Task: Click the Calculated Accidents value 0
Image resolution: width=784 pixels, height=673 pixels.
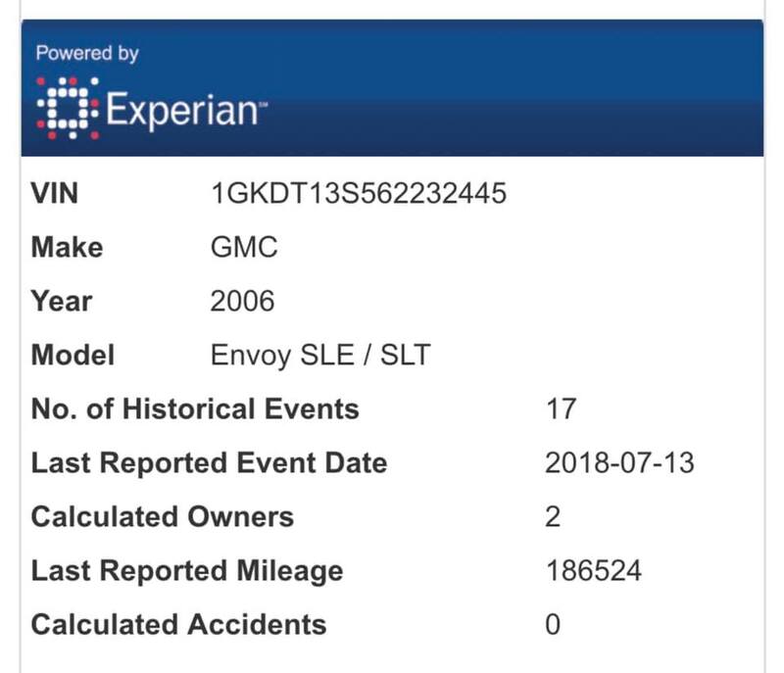Action: (x=553, y=625)
